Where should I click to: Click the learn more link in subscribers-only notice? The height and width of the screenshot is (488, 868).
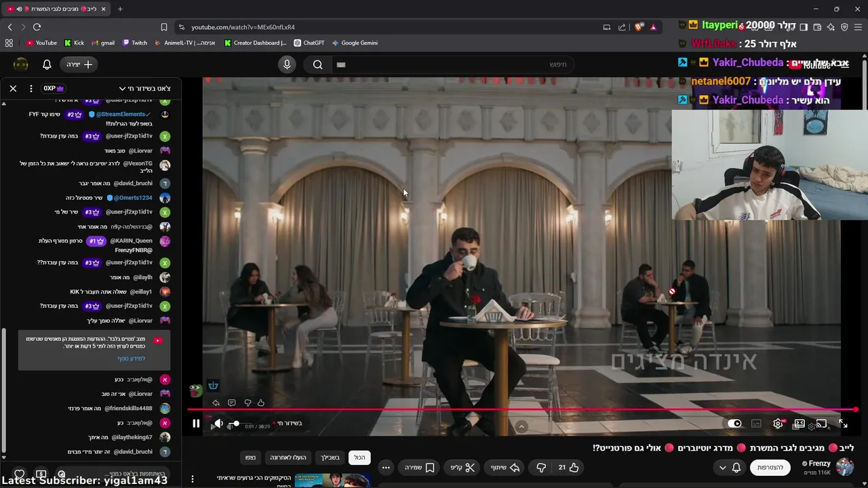point(131,359)
